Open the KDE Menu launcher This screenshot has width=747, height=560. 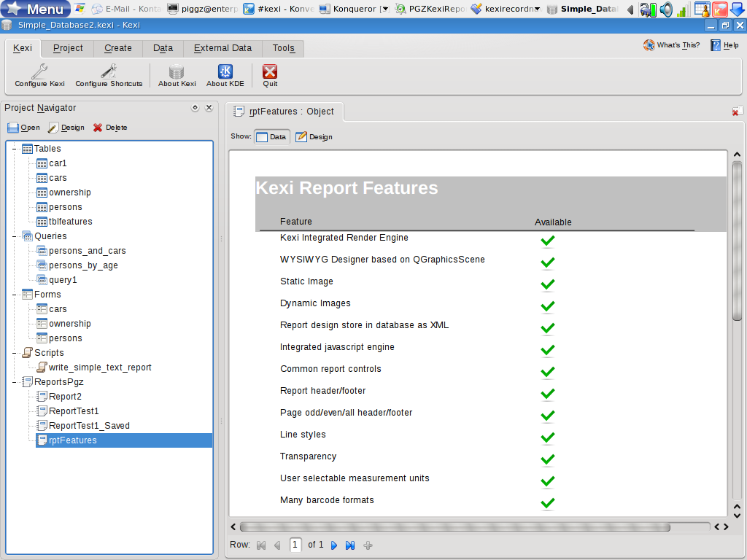pos(36,9)
